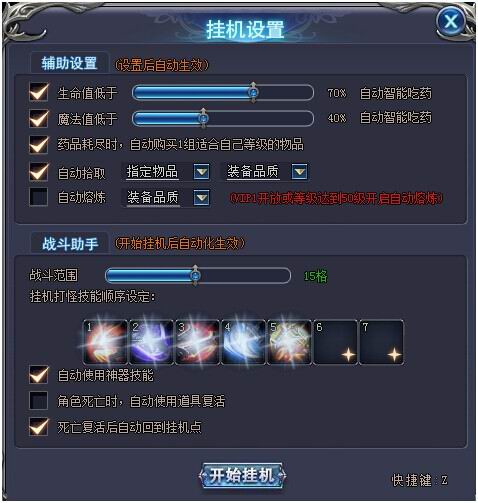478x503 pixels.
Task: Enable the 自动熔炼 checkbox
Action: pyautogui.click(x=39, y=197)
